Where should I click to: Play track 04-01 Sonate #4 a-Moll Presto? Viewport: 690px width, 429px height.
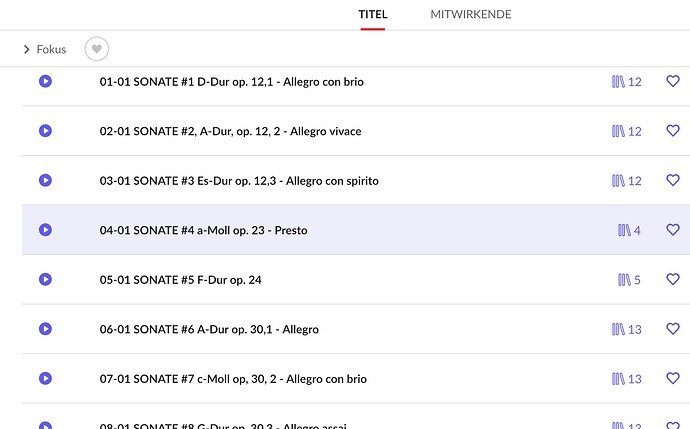[x=45, y=230]
